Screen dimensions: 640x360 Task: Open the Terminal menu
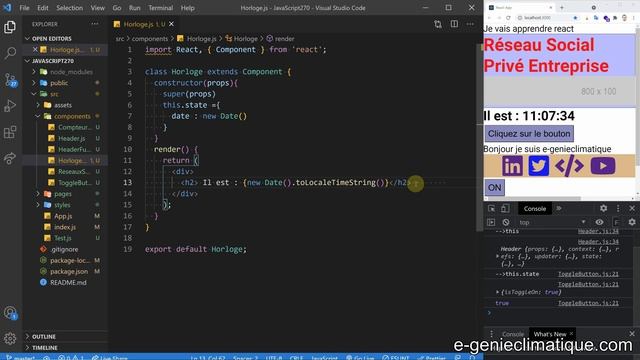click(160, 8)
